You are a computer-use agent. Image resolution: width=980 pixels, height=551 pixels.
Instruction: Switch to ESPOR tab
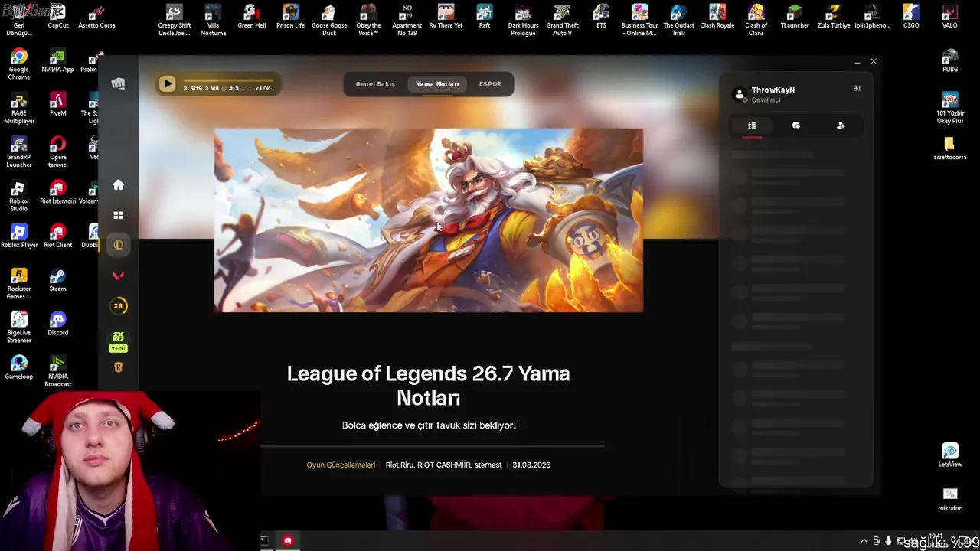(x=490, y=84)
